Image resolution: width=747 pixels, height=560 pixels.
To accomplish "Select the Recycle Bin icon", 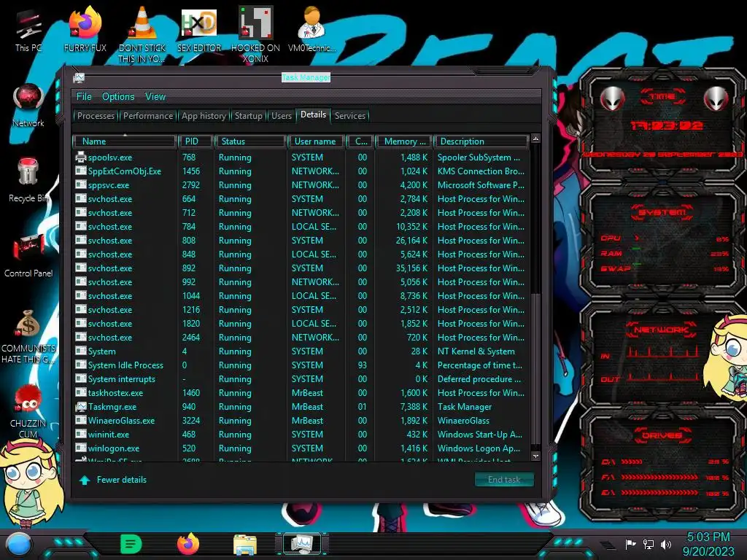I will (28, 181).
